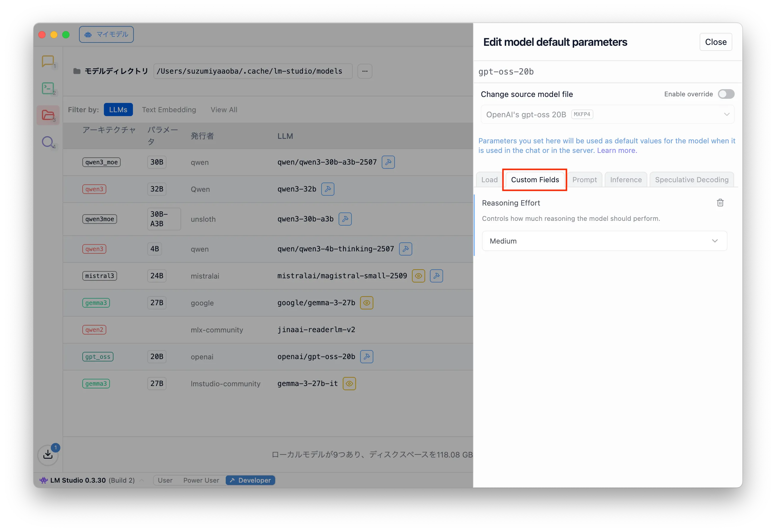Switch to the Inference tab
This screenshot has width=776, height=532.
625,180
